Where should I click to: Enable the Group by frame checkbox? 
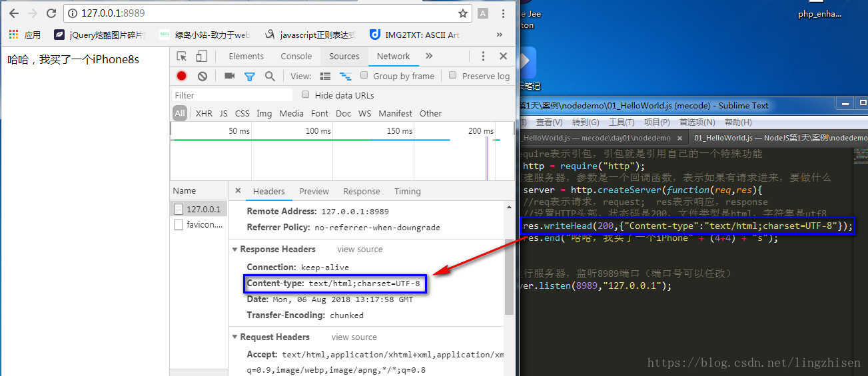[x=364, y=75]
